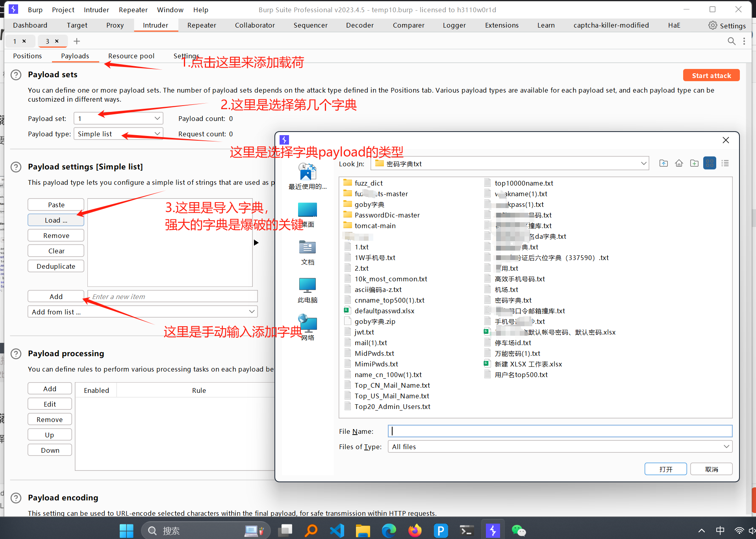Open Network shortcut in file dialog sidebar
The image size is (756, 539).
[308, 327]
